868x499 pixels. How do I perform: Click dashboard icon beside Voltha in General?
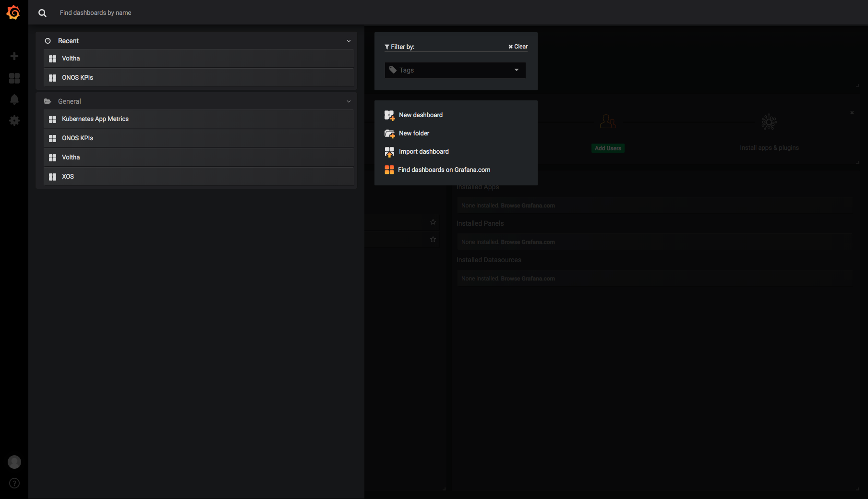53,158
